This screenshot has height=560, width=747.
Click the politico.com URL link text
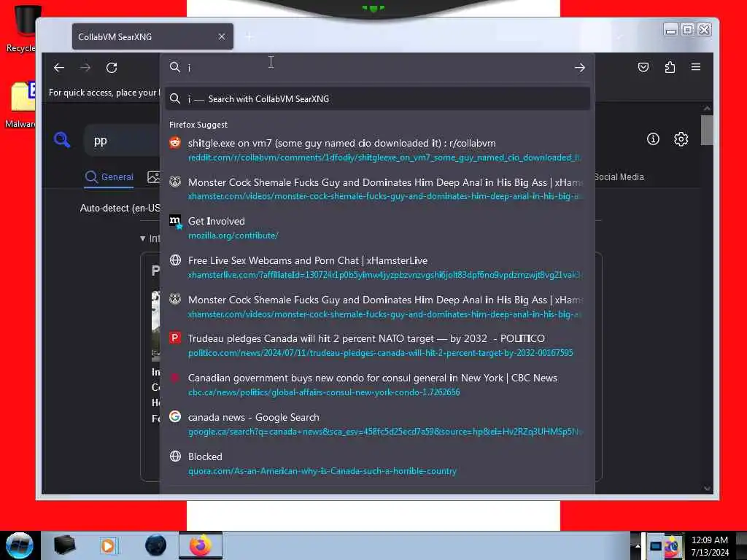tap(380, 353)
